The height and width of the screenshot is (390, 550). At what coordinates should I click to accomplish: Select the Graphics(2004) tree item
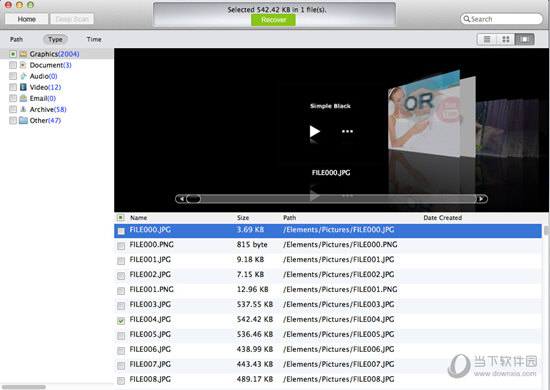[x=54, y=54]
